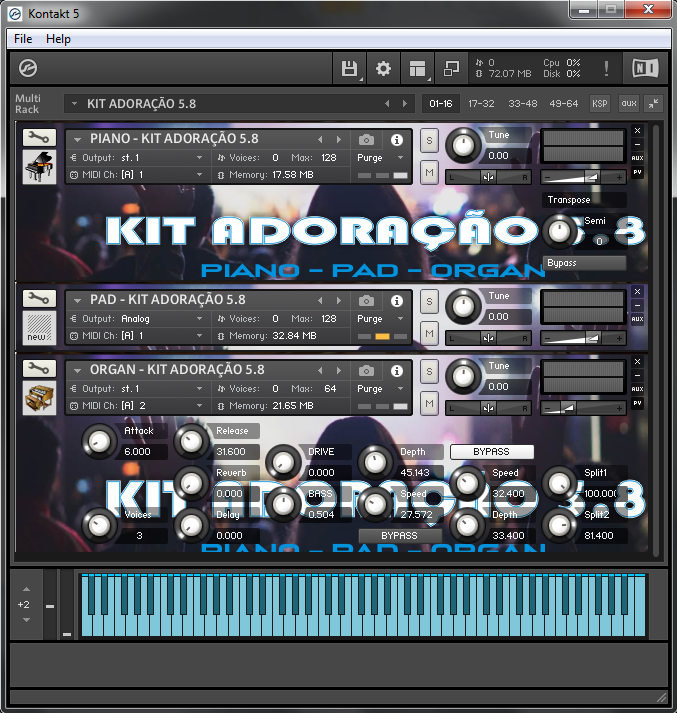This screenshot has width=677, height=713.
Task: Switch to rack page 17-32
Action: (481, 104)
